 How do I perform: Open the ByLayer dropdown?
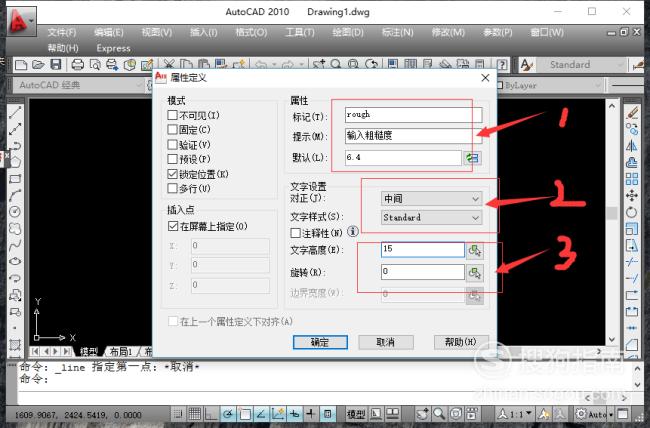coord(549,85)
